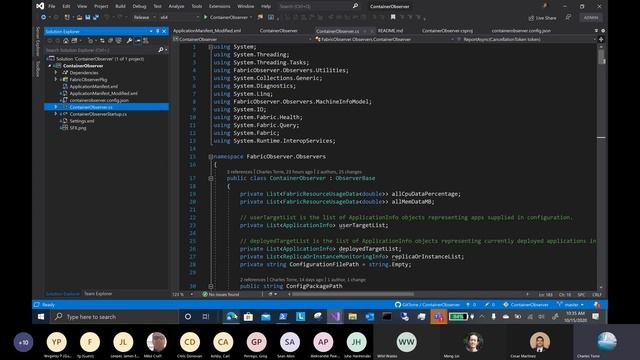Expand the Dependencies node
Viewport: 640px width, 360px height.
point(56,73)
